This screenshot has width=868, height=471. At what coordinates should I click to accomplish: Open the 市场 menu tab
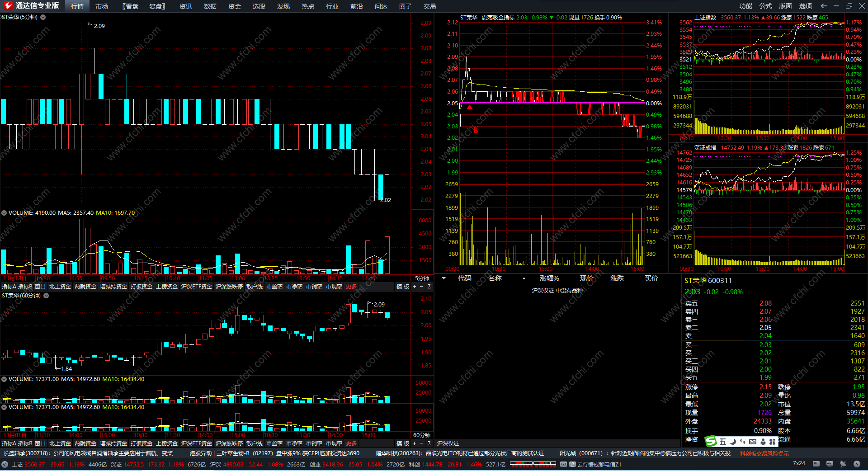(102, 6)
